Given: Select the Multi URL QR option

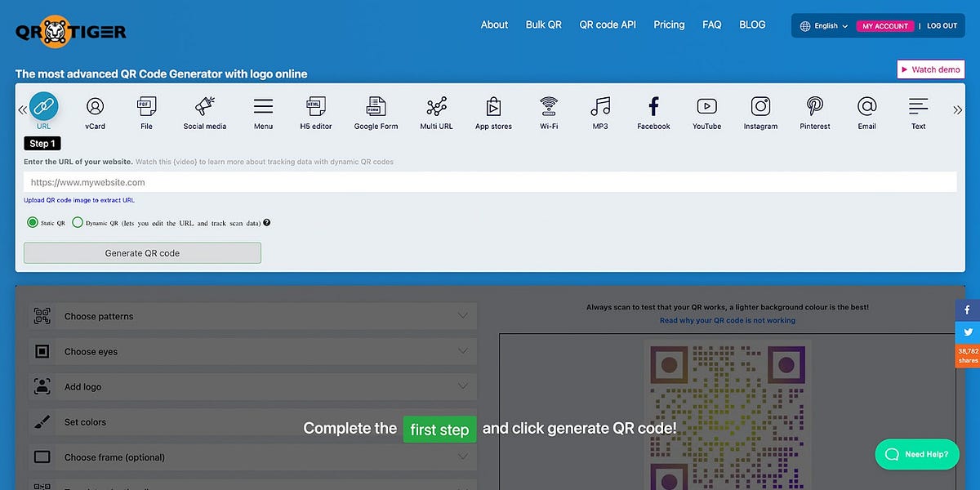Looking at the screenshot, I should click(436, 113).
